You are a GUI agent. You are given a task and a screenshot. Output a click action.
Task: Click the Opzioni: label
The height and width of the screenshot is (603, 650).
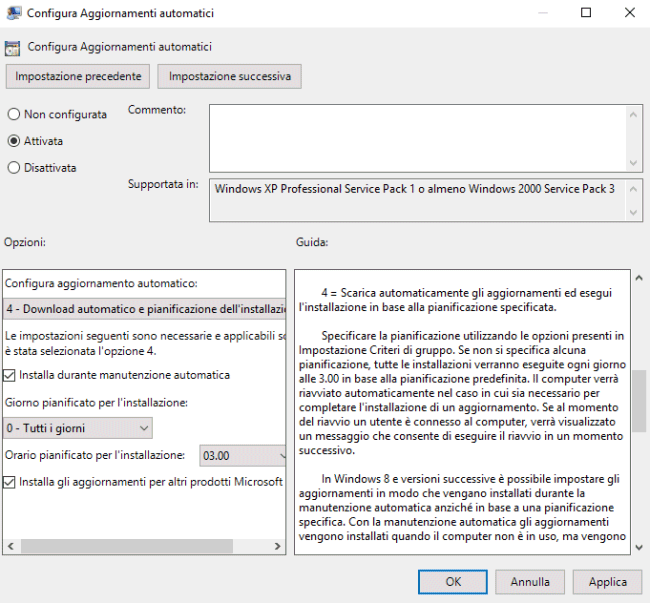point(25,242)
